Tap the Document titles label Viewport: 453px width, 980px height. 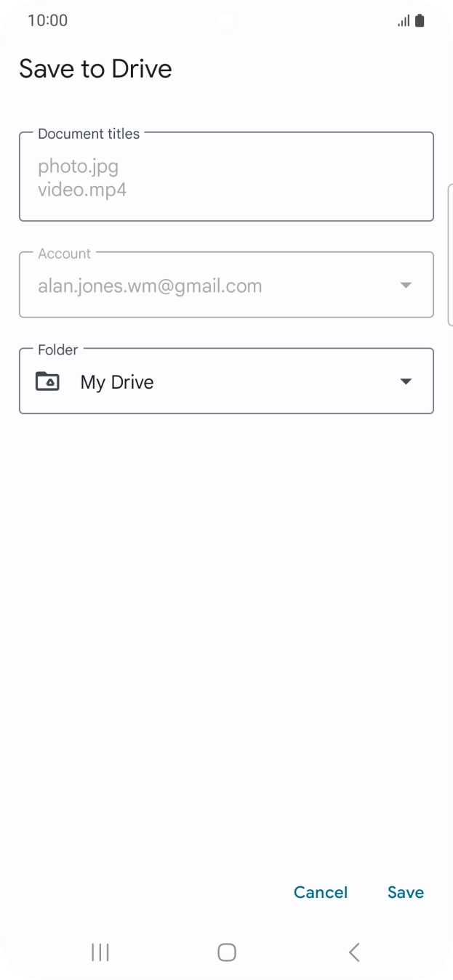tap(89, 134)
